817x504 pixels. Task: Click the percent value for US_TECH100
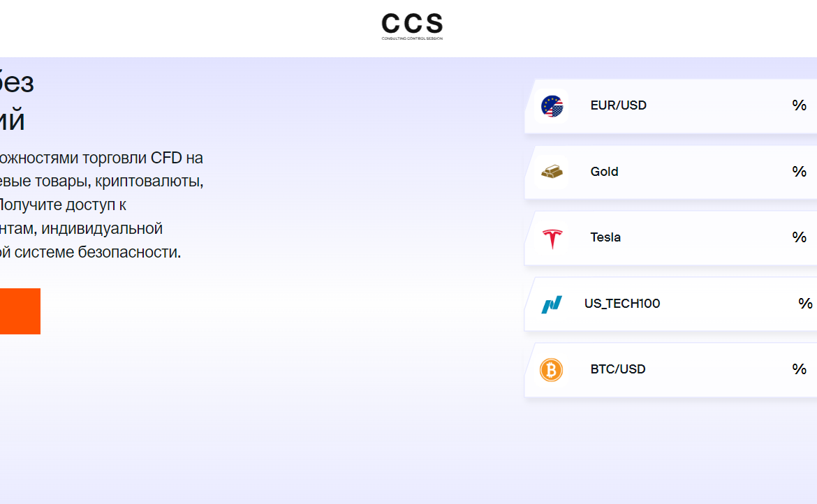point(805,304)
